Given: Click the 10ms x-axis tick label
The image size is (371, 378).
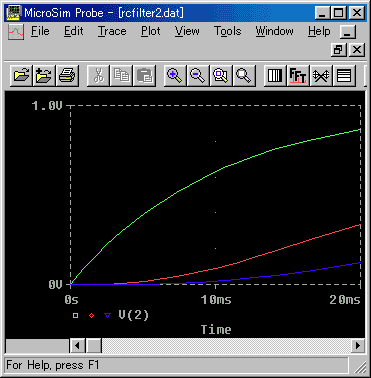Looking at the screenshot, I should [216, 300].
